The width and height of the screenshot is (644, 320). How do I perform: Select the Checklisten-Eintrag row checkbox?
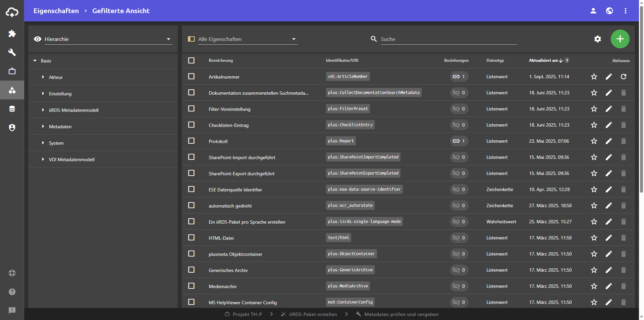pyautogui.click(x=191, y=125)
